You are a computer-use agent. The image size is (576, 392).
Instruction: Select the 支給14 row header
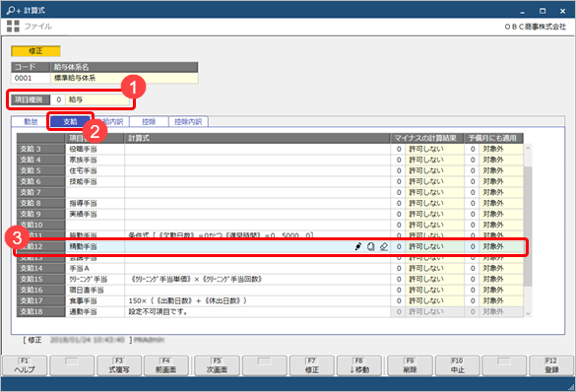pos(41,268)
